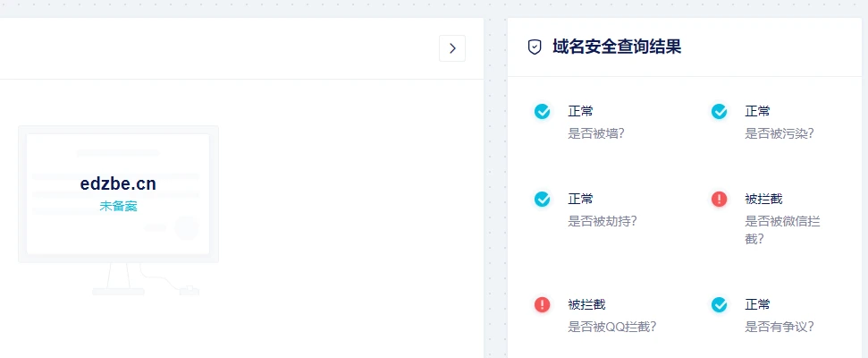Click the blue checkmark icon for 是否被污染
This screenshot has width=868, height=358.
(720, 111)
